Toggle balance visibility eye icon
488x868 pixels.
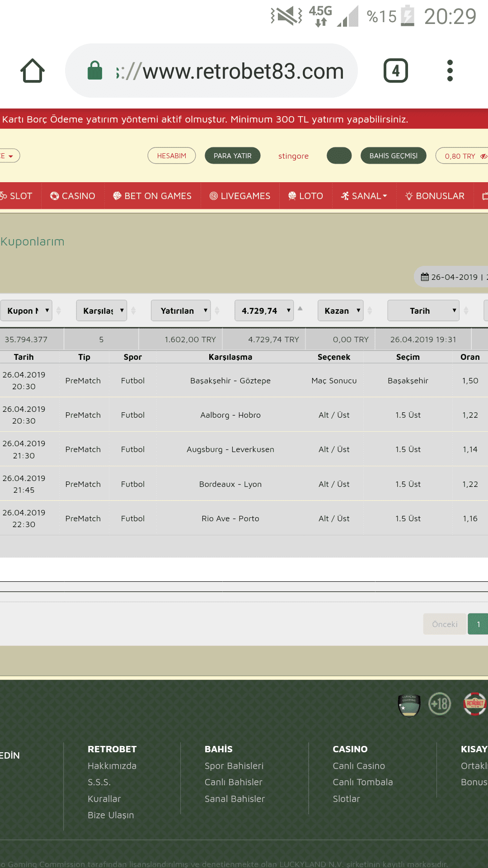tap(483, 156)
